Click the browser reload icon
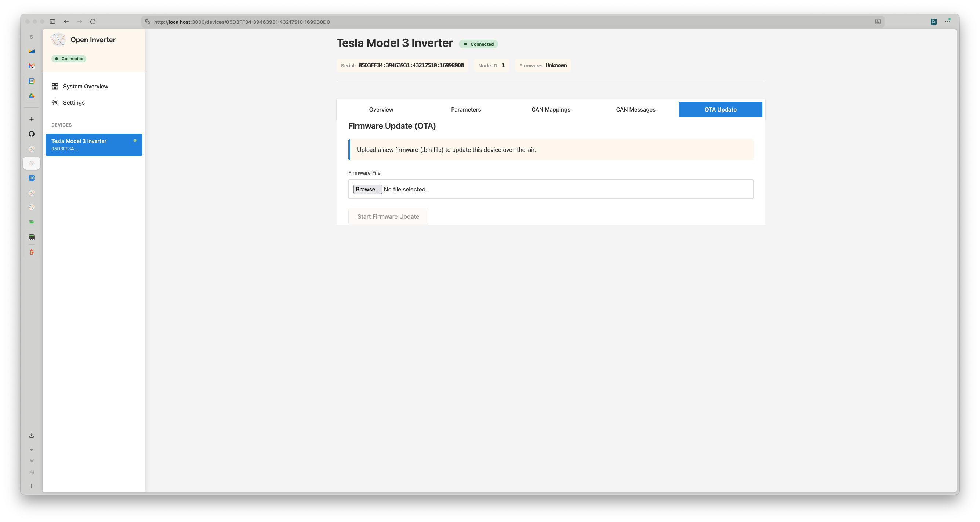 [93, 22]
